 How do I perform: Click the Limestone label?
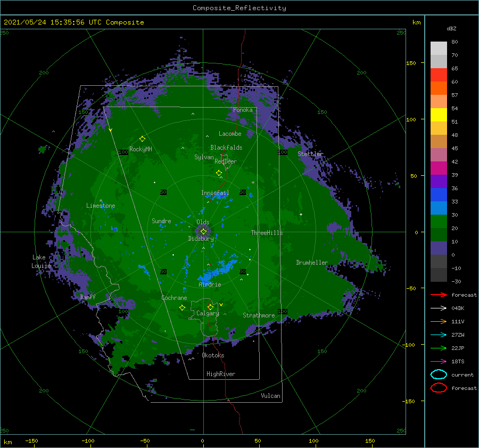[101, 206]
